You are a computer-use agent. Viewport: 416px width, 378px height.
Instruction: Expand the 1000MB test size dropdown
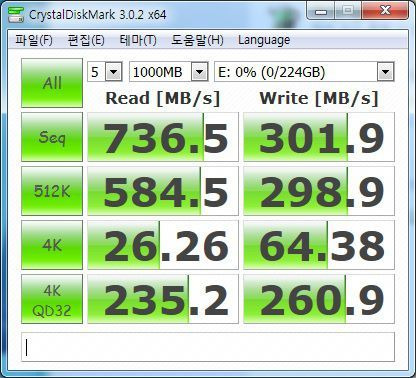[x=199, y=72]
